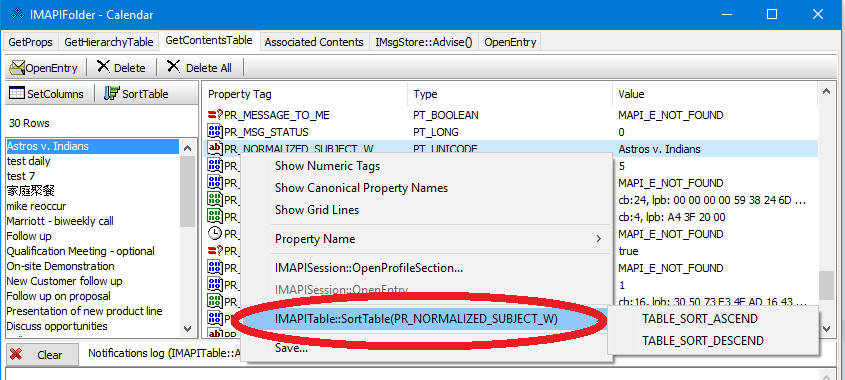Click the Delete X icon
The image size is (845, 380).
103,67
